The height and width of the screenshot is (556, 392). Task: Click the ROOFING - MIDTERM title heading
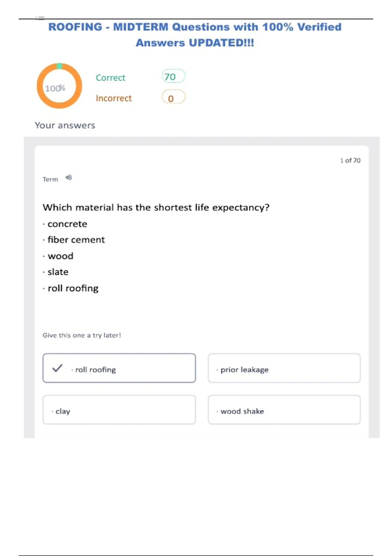[x=195, y=34]
